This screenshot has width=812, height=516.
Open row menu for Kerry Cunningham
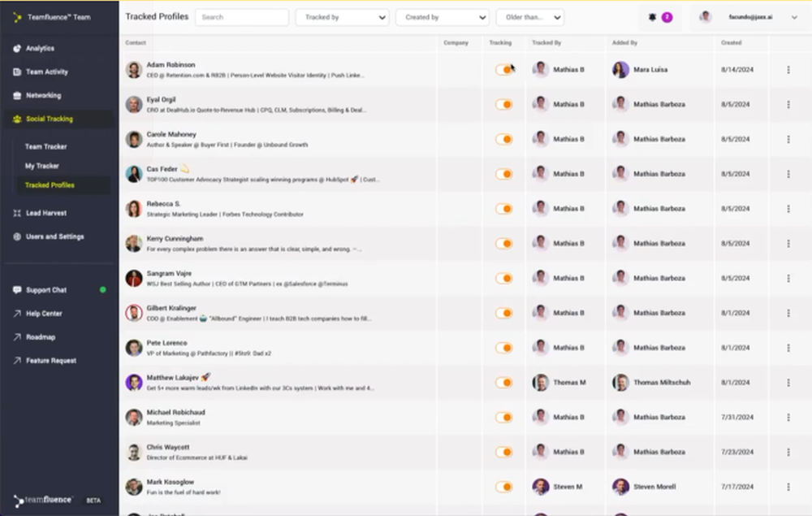(788, 243)
